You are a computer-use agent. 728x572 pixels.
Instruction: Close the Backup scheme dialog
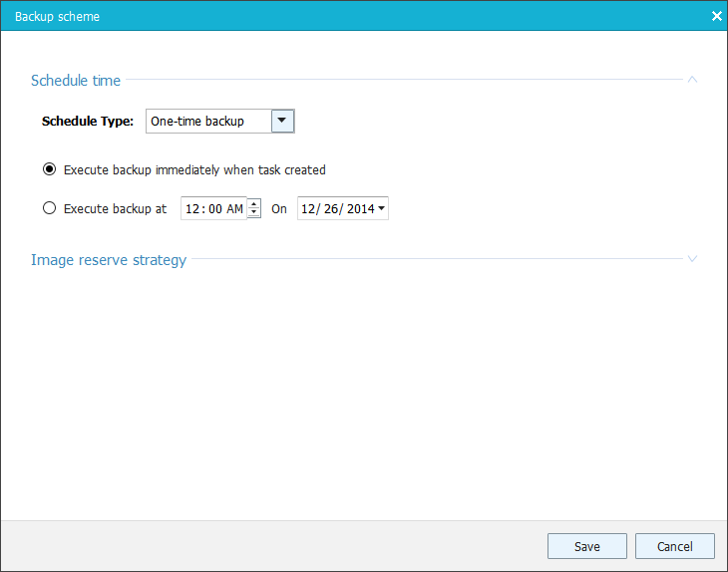pos(716,16)
